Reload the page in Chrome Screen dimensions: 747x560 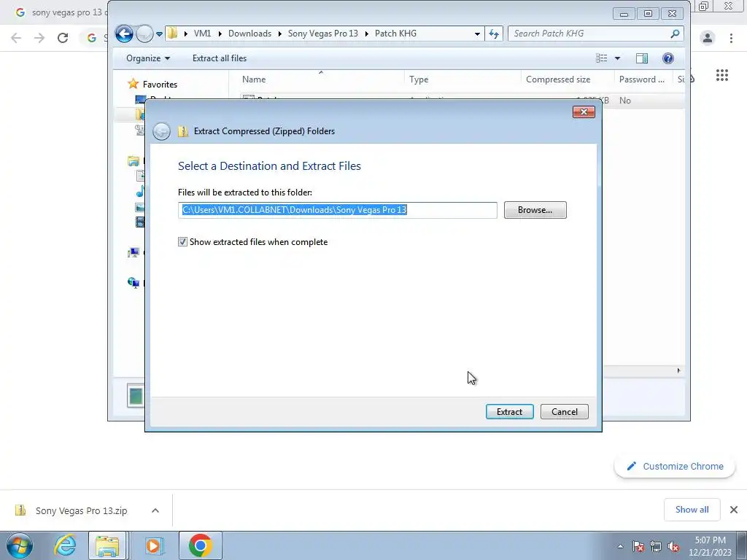pyautogui.click(x=63, y=38)
